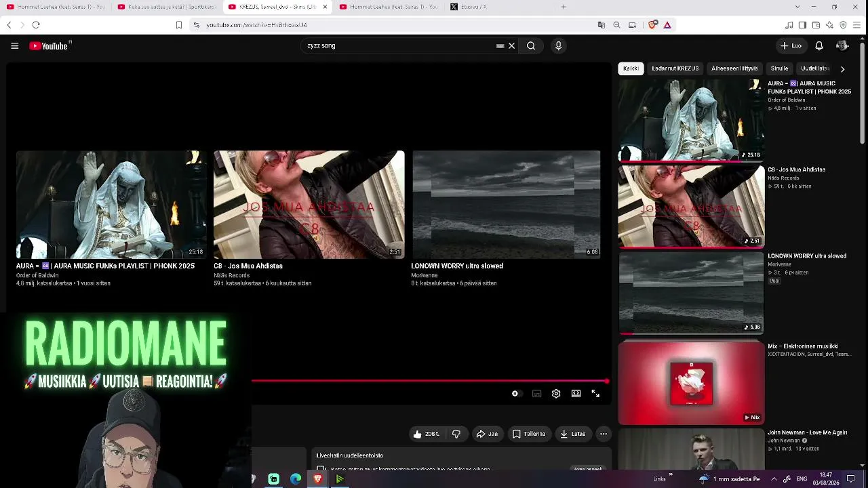Select the Aiheeseen liittyviä chip
Screen dimensions: 868x488
tap(734, 68)
